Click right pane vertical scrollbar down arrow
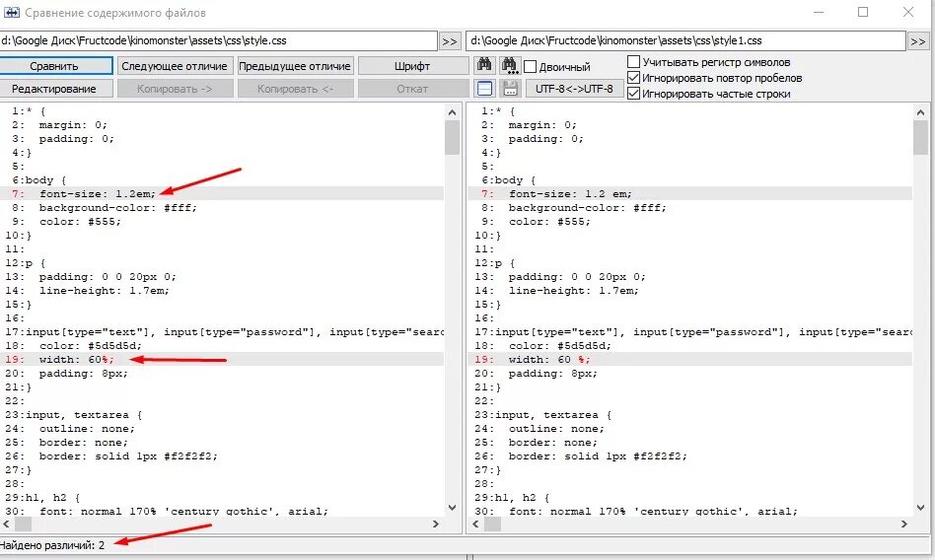The image size is (935, 560). (x=920, y=508)
